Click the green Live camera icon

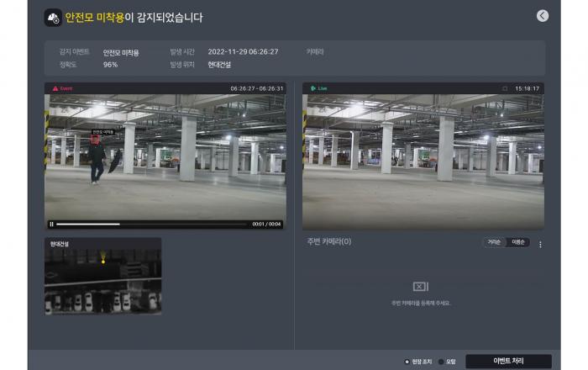pyautogui.click(x=312, y=88)
